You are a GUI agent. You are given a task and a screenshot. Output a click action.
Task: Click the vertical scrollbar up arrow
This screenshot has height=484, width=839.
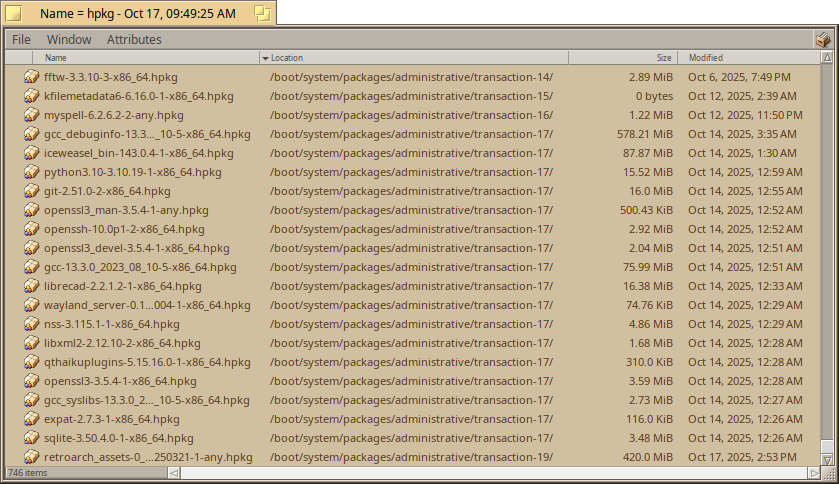(x=827, y=58)
